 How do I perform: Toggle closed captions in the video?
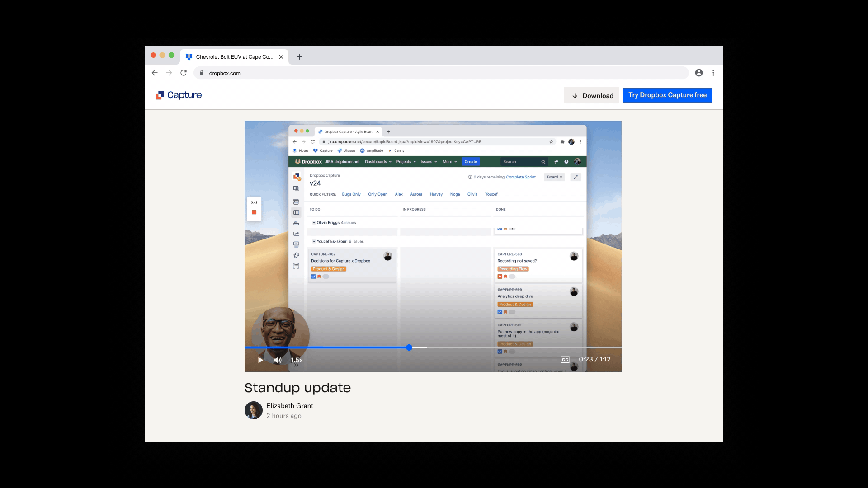pos(565,360)
